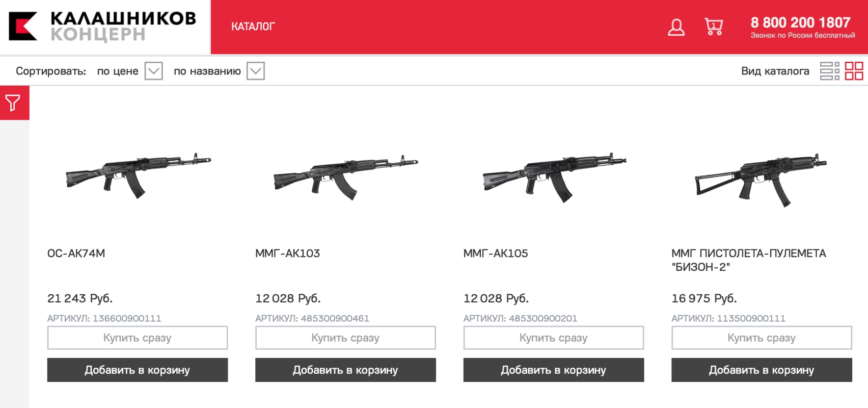Add ММГ-АК105 to the cart
Image resolution: width=868 pixels, height=408 pixels.
click(x=553, y=370)
